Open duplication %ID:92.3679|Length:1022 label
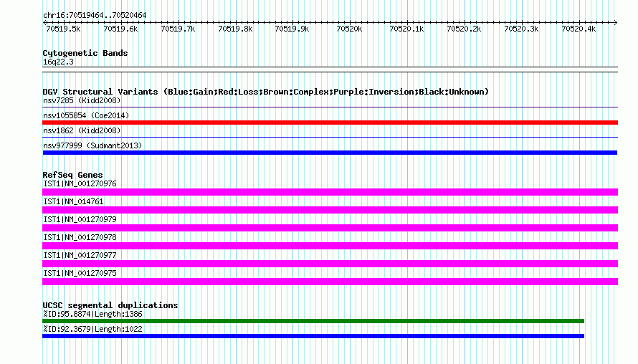Image resolution: width=638 pixels, height=364 pixels. pyautogui.click(x=92, y=330)
